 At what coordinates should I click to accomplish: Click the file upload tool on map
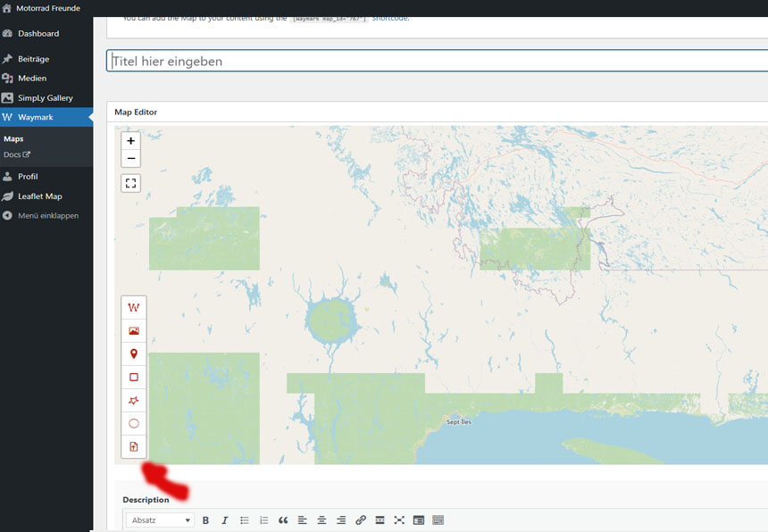[x=134, y=446]
